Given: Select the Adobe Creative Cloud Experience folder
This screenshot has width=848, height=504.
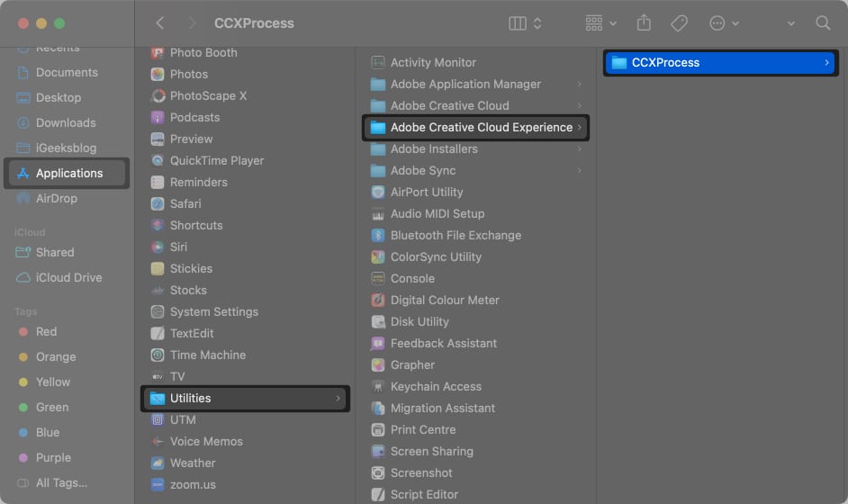Looking at the screenshot, I should click(x=475, y=128).
